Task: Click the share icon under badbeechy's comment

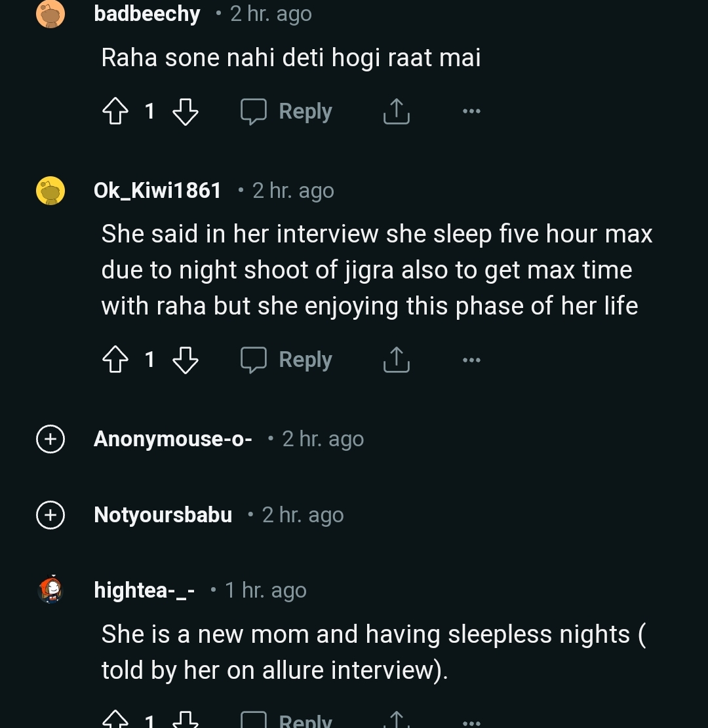Action: tap(396, 111)
